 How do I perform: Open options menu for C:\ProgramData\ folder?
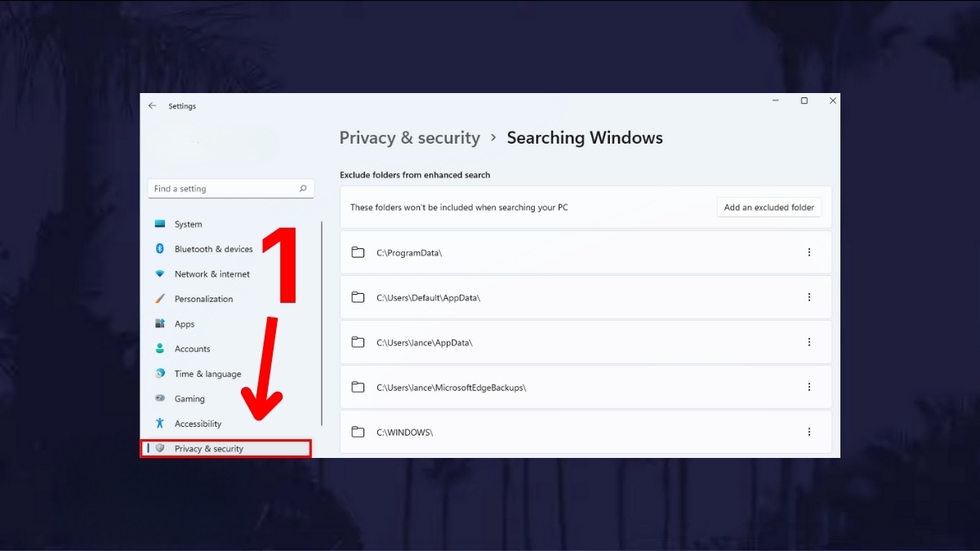(x=809, y=252)
